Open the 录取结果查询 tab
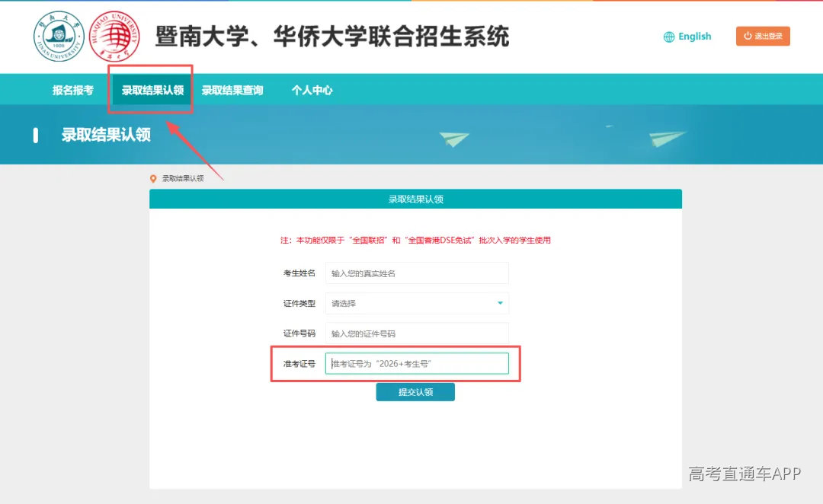The width and height of the screenshot is (823, 504). [x=232, y=90]
